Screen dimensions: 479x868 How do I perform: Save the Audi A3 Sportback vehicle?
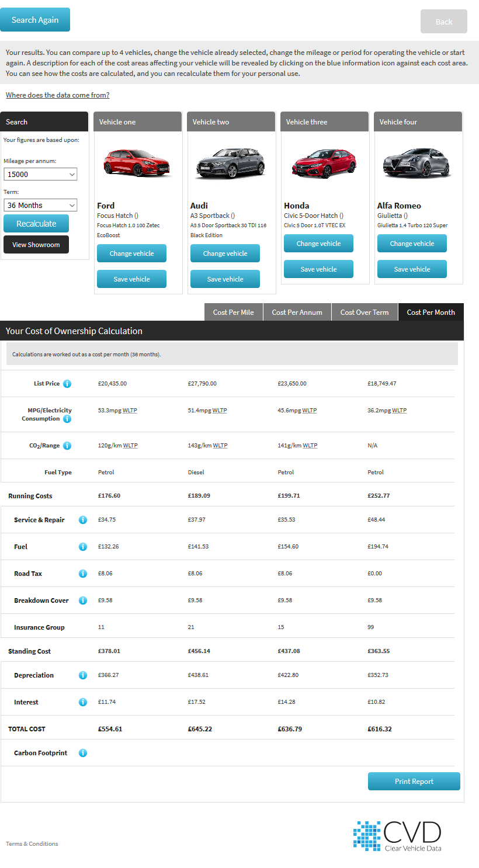coord(225,279)
